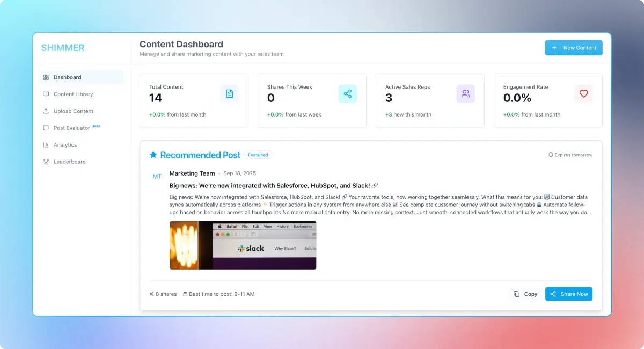The width and height of the screenshot is (644, 349).
Task: Click the star icon beside Recommended Post
Action: (x=153, y=155)
